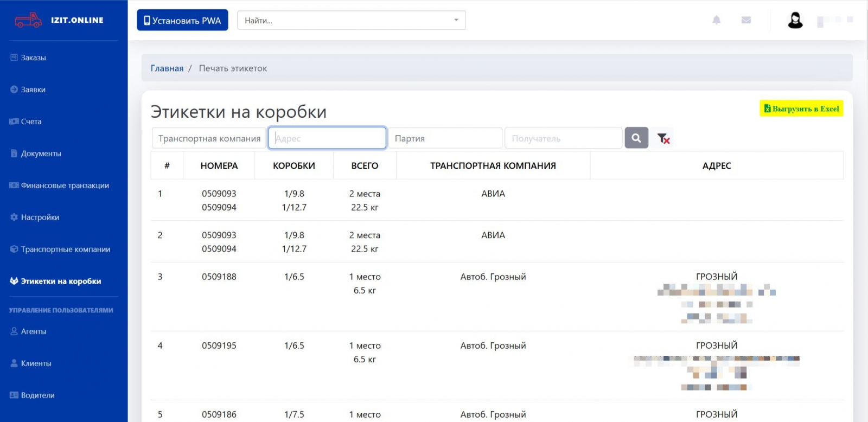Click the Home breadcrumb link
The height and width of the screenshot is (422, 868).
[167, 68]
